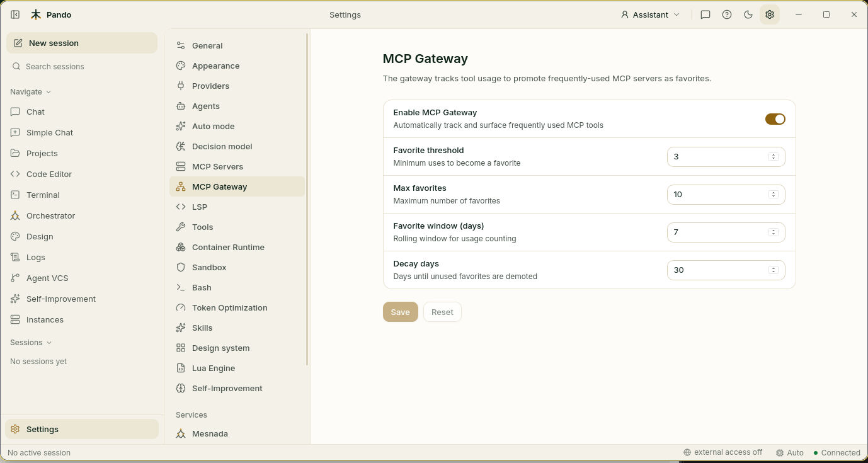Click the Auto mode status indicator

[x=790, y=452]
